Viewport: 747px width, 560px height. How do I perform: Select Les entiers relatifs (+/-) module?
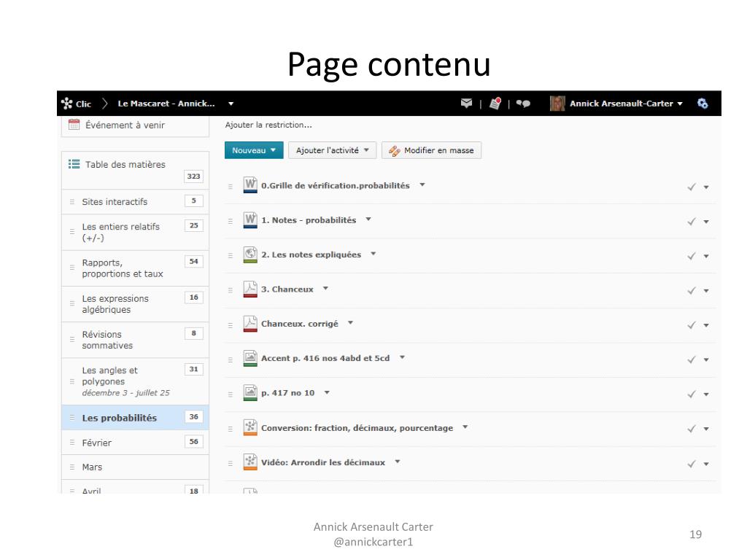pos(135,232)
